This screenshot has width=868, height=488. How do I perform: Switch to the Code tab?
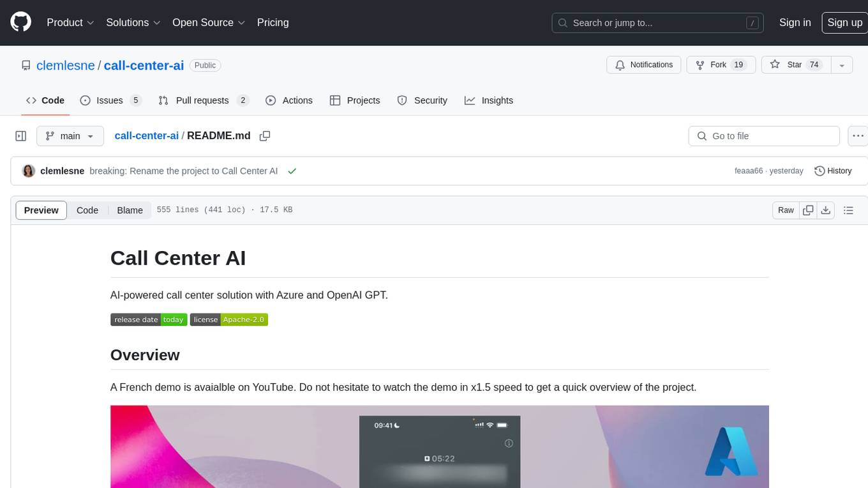point(45,100)
